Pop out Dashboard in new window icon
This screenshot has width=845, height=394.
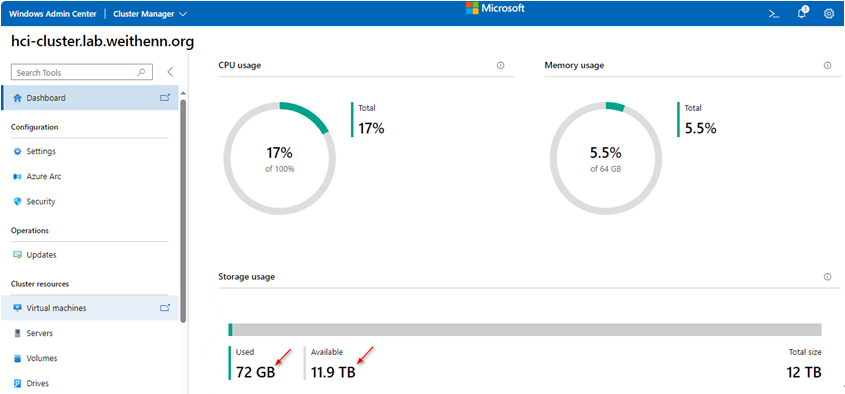point(165,98)
